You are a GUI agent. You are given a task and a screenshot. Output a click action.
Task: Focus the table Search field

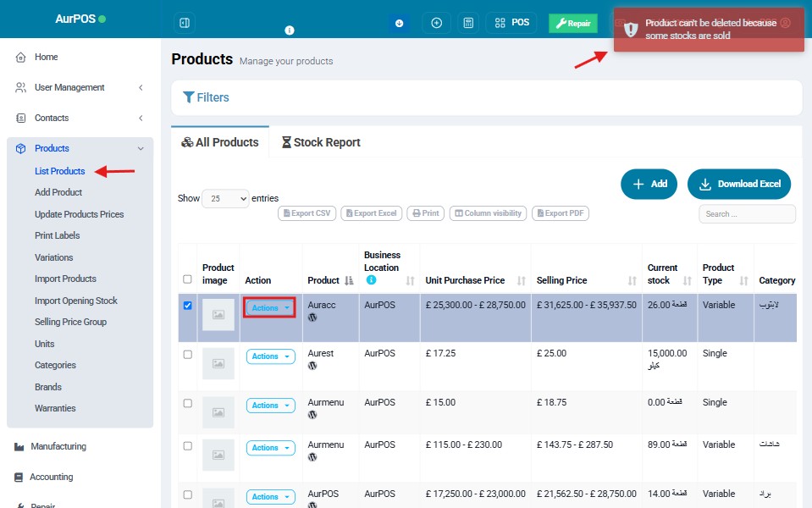coord(748,214)
